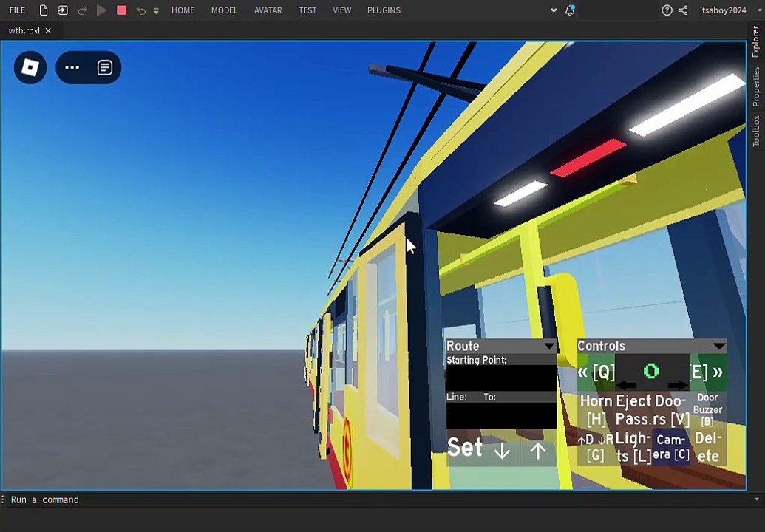Click the Roblox logo menu button

click(30, 67)
